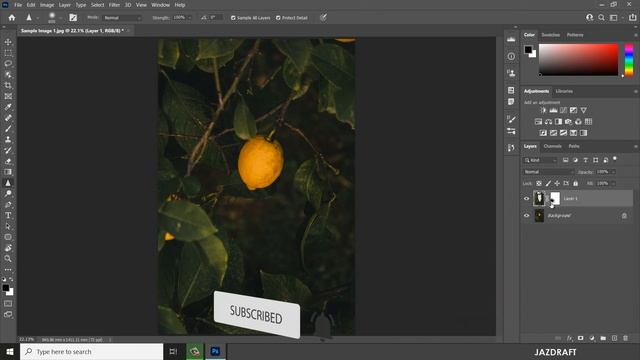This screenshot has width=640, height=360.
Task: Select the Hand tool
Action: click(x=8, y=248)
